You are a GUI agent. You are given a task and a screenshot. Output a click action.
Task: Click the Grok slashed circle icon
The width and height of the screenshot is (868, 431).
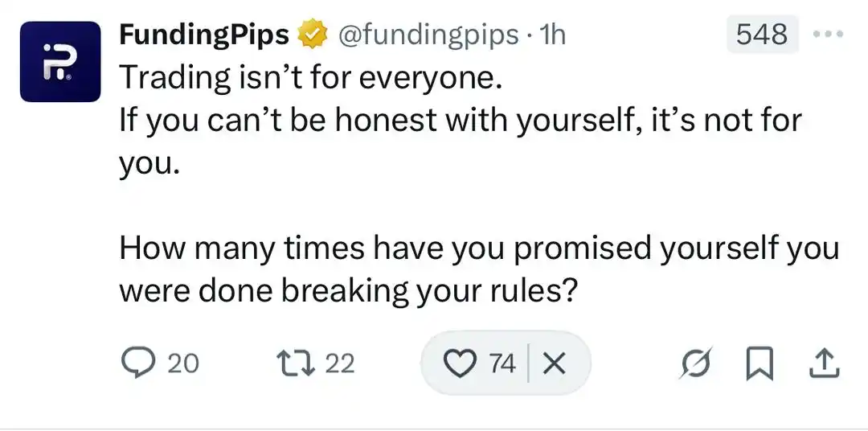pos(696,364)
